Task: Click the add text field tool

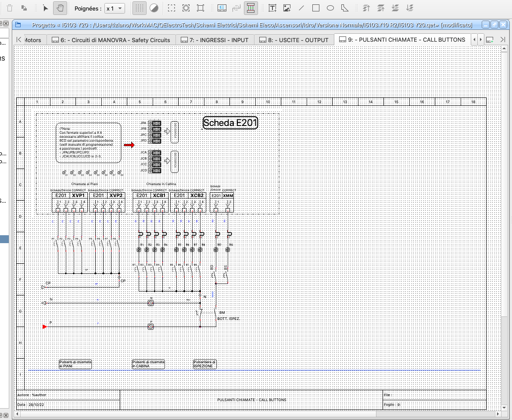Action: tap(272, 8)
